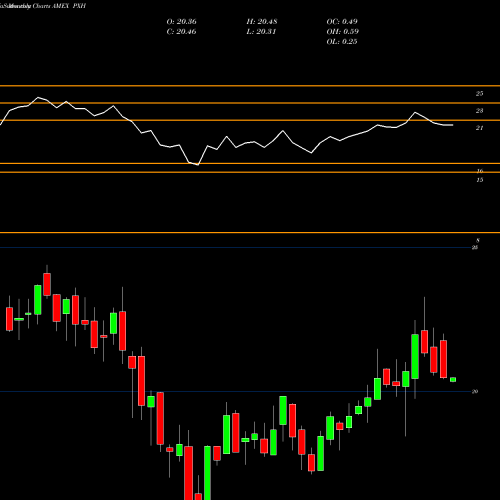
Task: Select axis label 23 in the upper line chart
Action: tap(479, 111)
